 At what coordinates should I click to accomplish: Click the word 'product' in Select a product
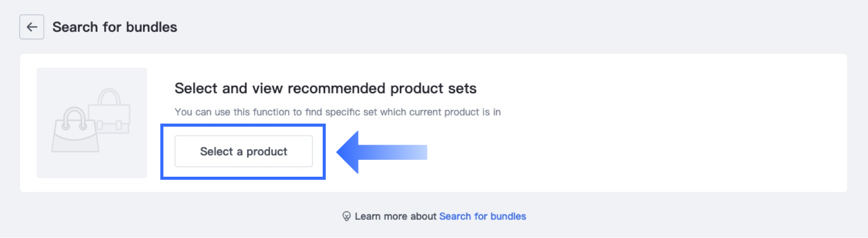tap(267, 152)
